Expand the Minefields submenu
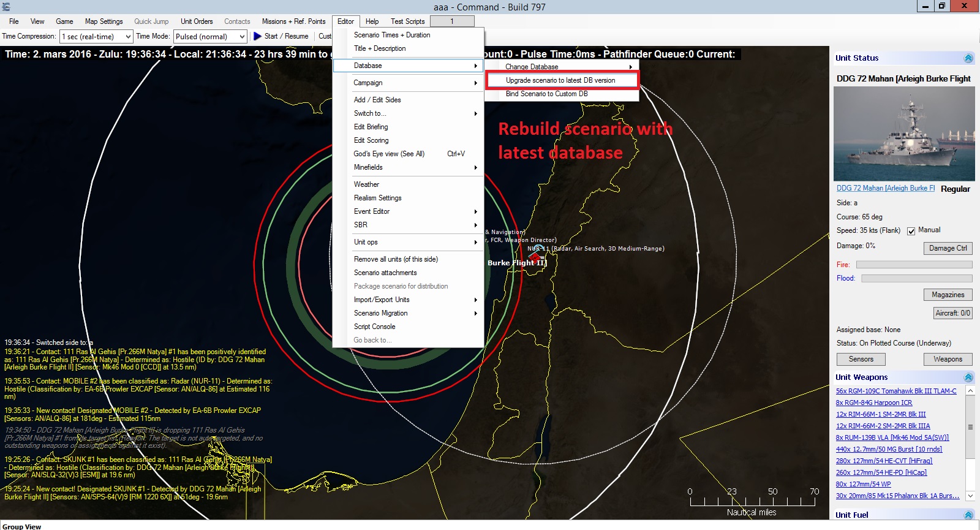Screen dimensions: 980x530 [x=408, y=167]
